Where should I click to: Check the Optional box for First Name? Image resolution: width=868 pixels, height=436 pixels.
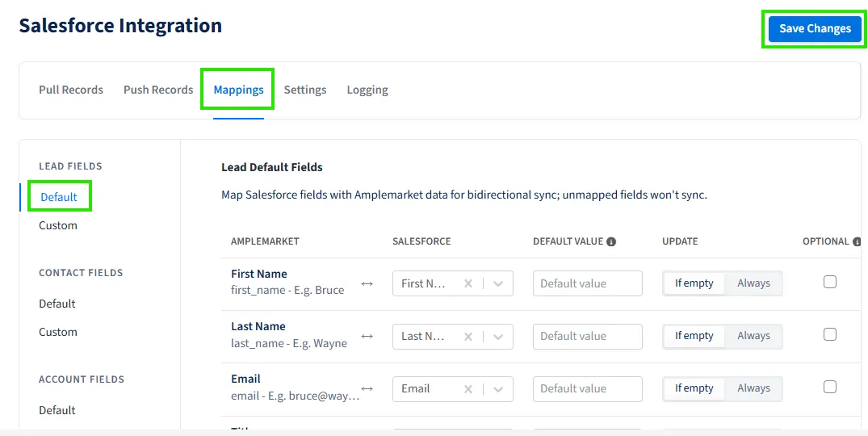click(x=830, y=282)
